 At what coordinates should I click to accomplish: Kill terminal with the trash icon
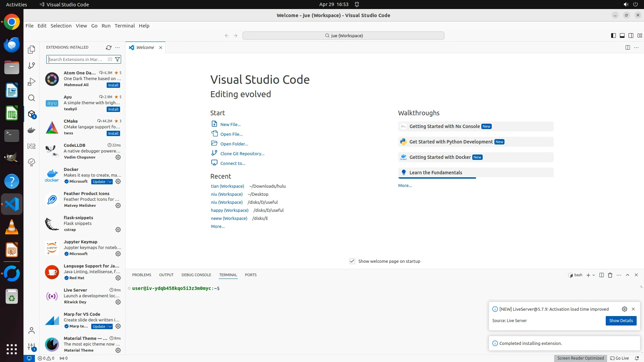pos(610,275)
